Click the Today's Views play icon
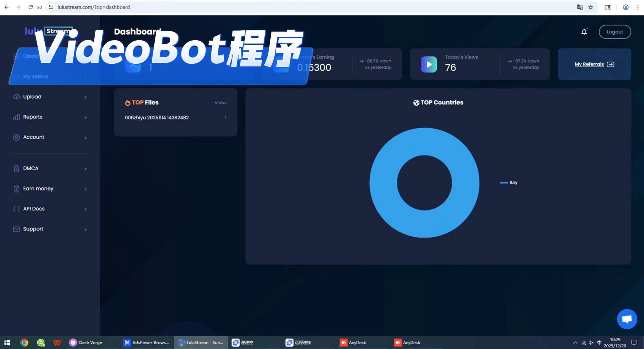 tap(429, 64)
